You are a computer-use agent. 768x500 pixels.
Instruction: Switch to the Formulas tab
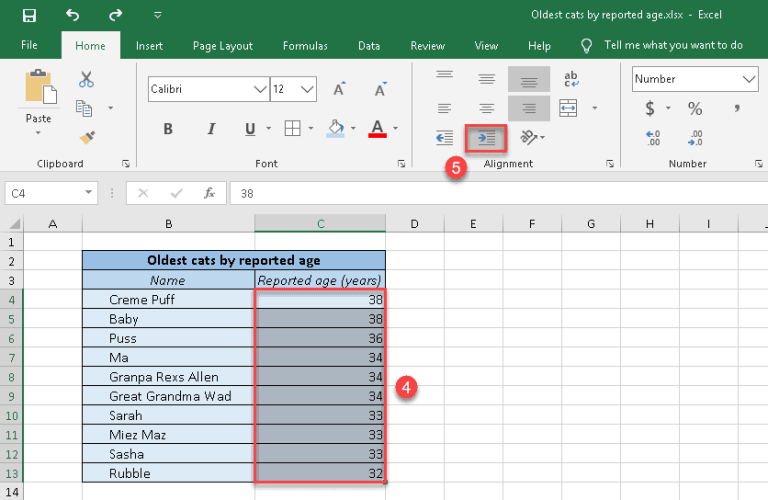pos(305,46)
